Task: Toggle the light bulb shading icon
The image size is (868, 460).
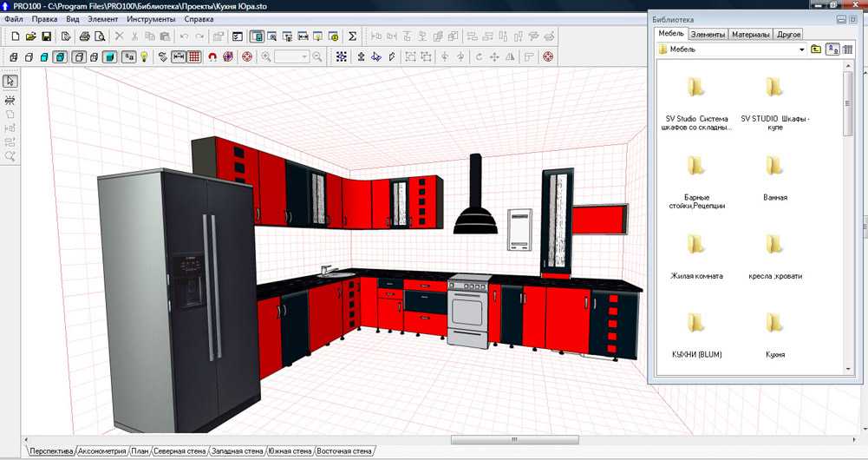Action: tap(144, 56)
